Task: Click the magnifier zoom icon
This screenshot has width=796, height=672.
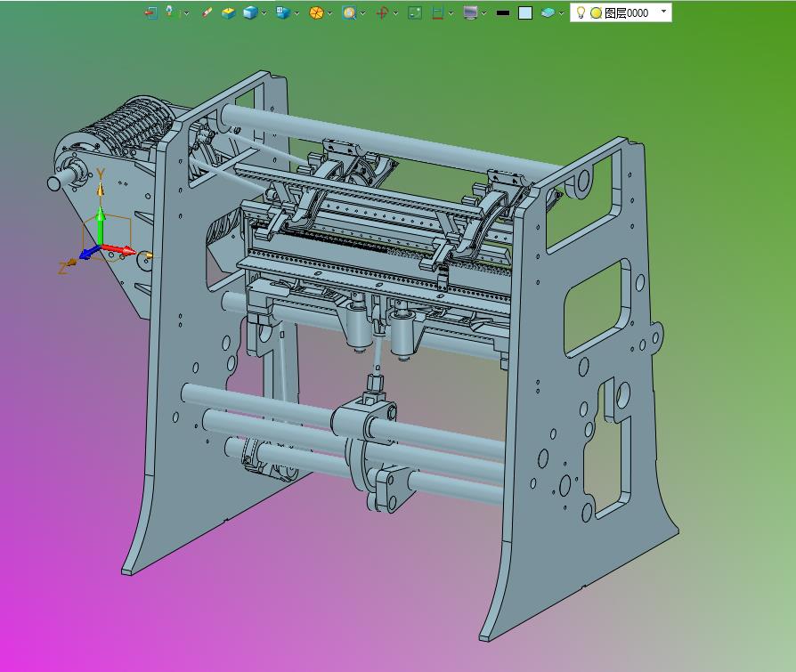Action: pyautogui.click(x=349, y=12)
